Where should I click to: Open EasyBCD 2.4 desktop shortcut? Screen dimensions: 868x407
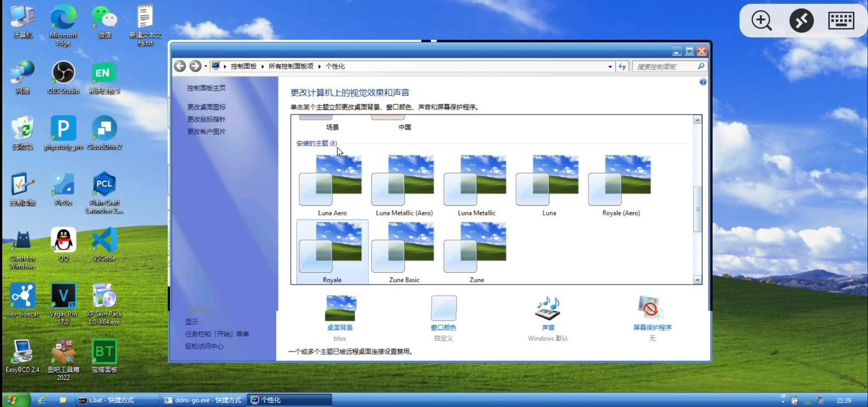(23, 355)
